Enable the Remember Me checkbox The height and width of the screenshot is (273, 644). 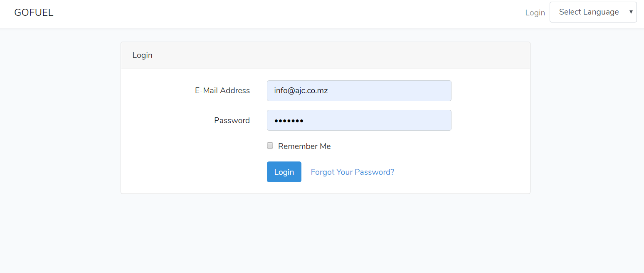tap(270, 146)
